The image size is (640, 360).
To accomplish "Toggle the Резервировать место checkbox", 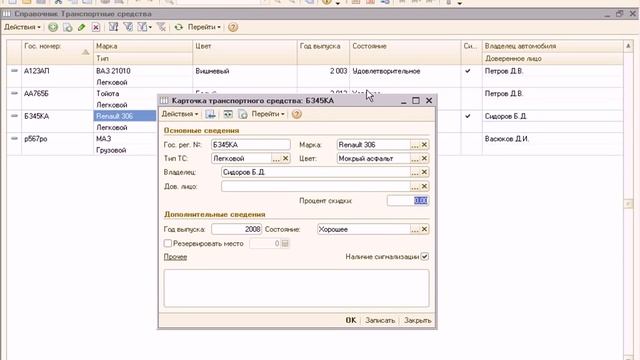I will pos(168,243).
